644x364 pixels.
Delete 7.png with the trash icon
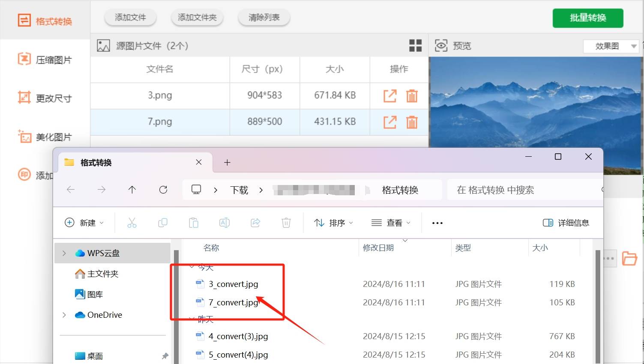coord(412,122)
